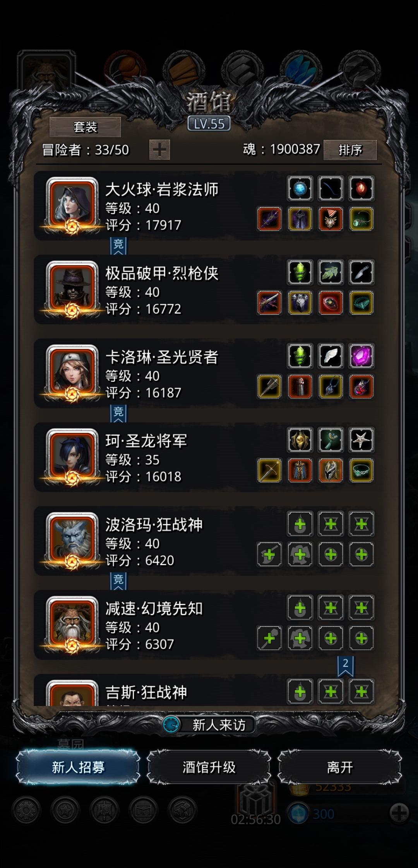Click the dagger item of 极品破甲·烈枪侠
The height and width of the screenshot is (868, 418).
361,272
